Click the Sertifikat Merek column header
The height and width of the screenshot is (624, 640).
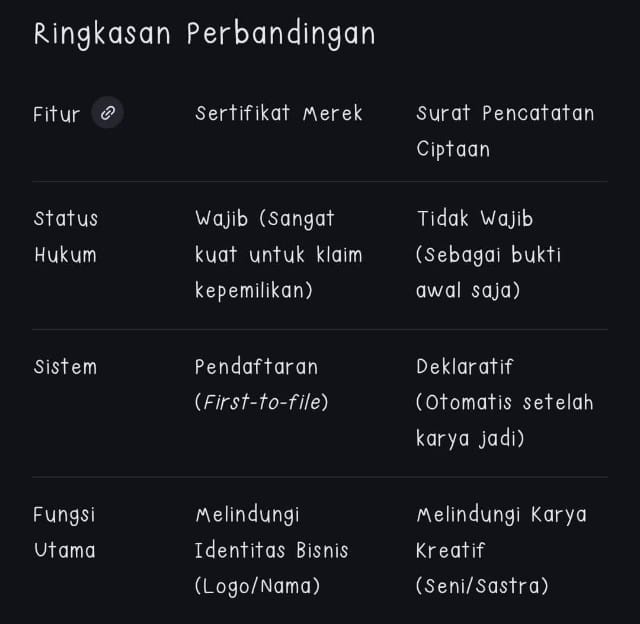[x=279, y=113]
